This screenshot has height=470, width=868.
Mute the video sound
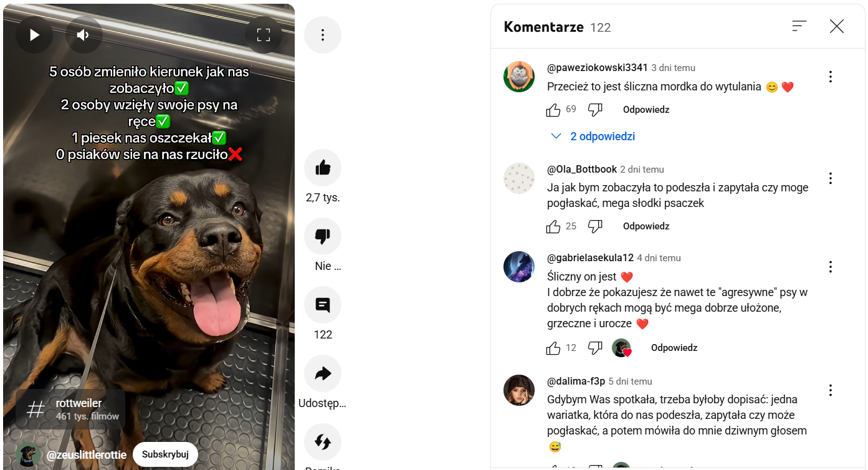[x=84, y=35]
